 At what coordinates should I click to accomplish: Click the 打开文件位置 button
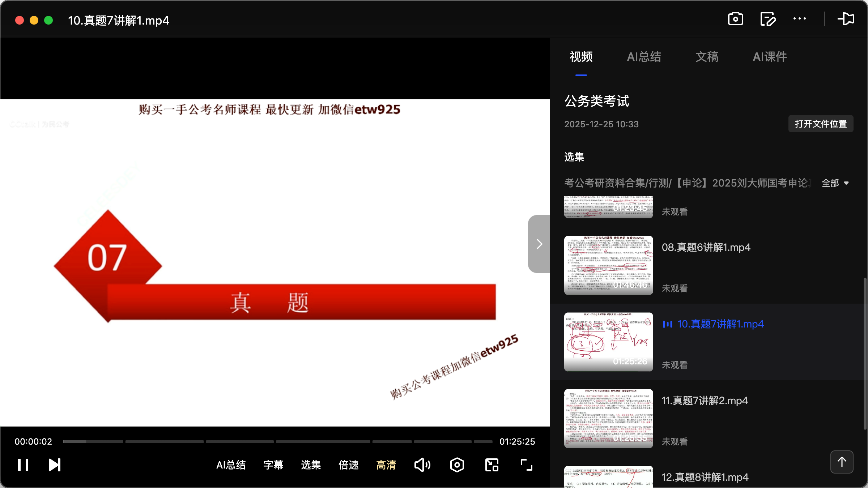[x=820, y=124]
